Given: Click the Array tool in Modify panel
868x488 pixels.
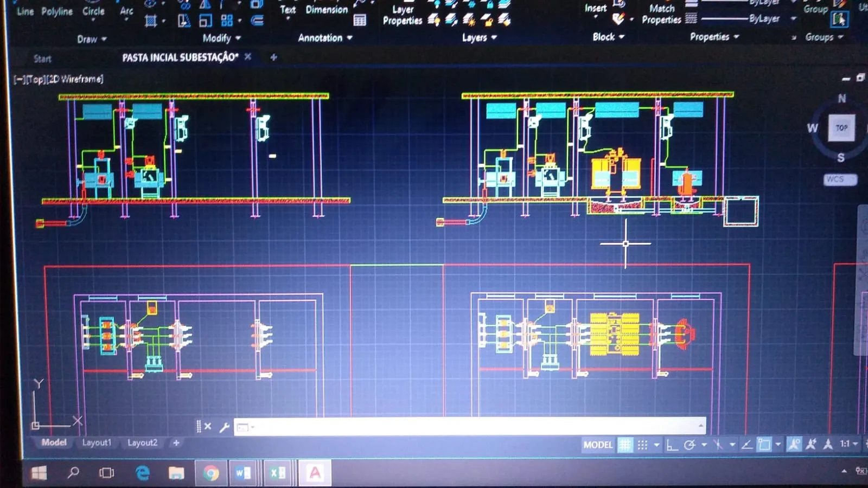Looking at the screenshot, I should (227, 21).
